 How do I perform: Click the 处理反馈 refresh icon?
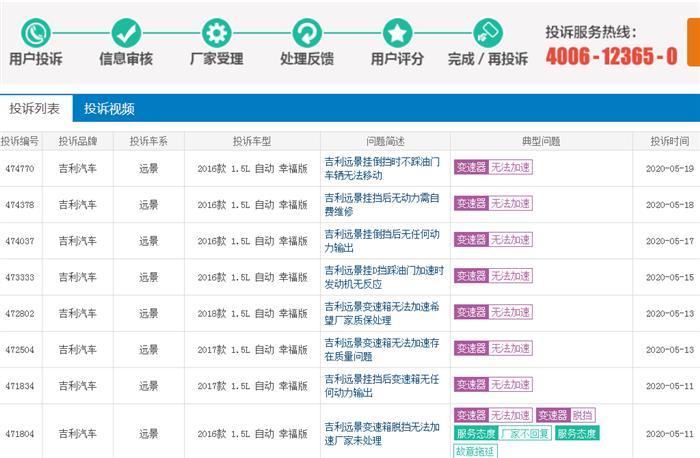tap(307, 33)
